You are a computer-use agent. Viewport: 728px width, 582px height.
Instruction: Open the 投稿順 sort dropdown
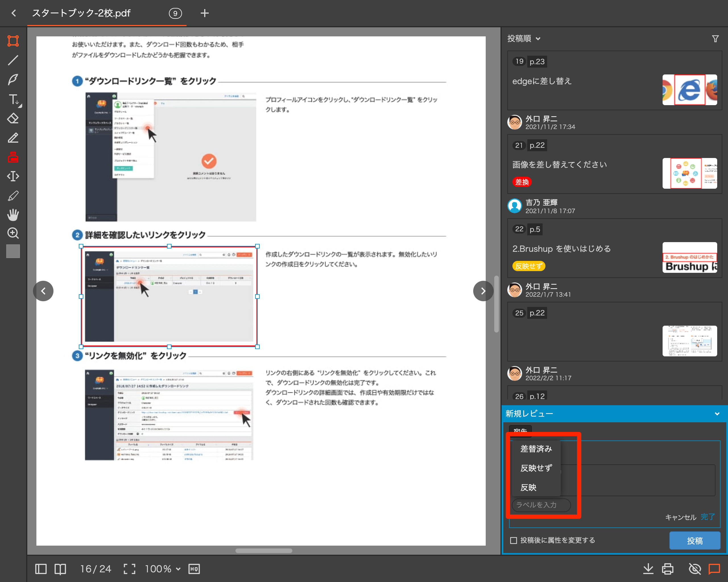click(524, 39)
